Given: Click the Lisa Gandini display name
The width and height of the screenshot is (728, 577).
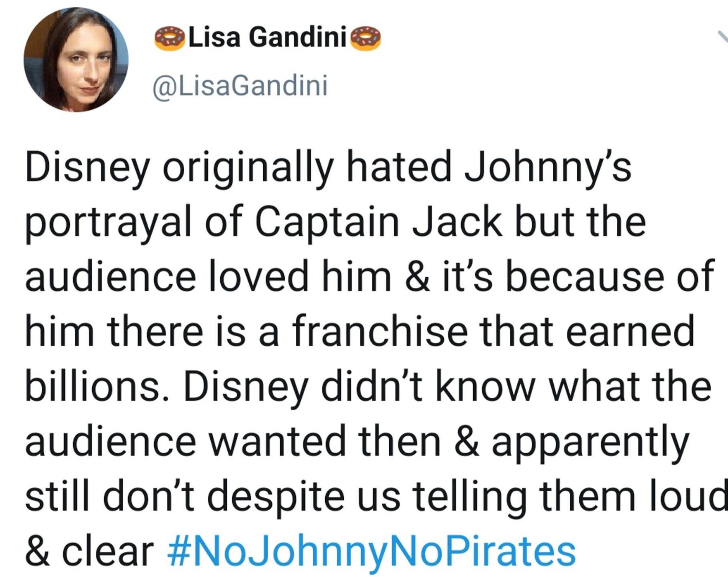Looking at the screenshot, I should click(x=267, y=38).
